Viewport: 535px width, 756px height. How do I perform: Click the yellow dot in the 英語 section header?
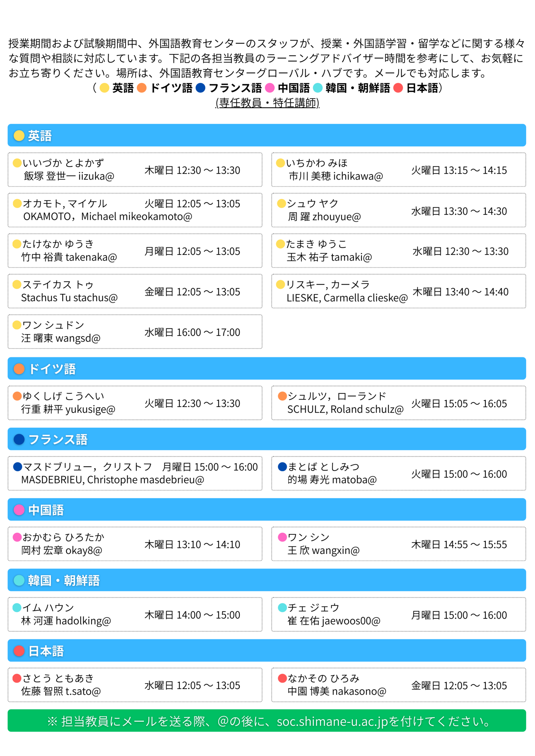[19, 136]
